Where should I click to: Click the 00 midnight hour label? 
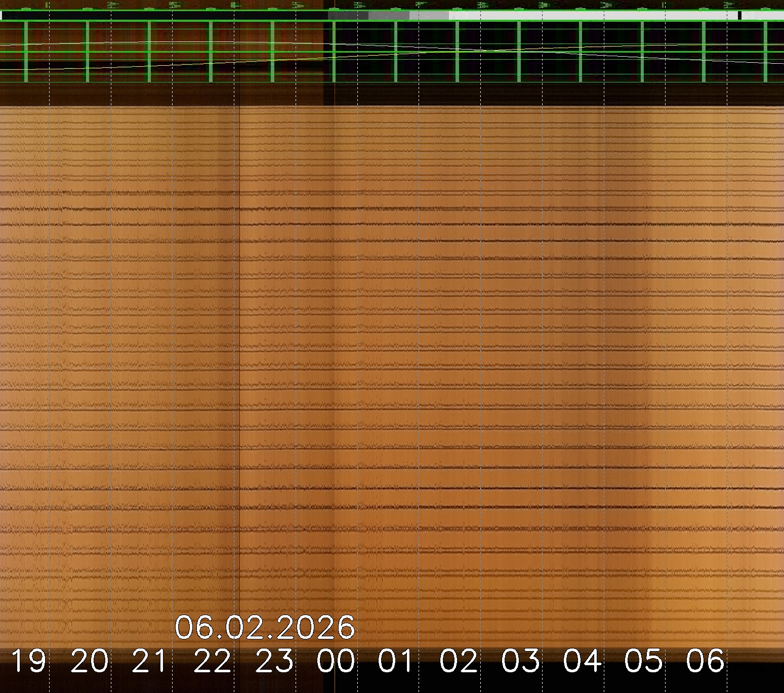[x=336, y=661]
